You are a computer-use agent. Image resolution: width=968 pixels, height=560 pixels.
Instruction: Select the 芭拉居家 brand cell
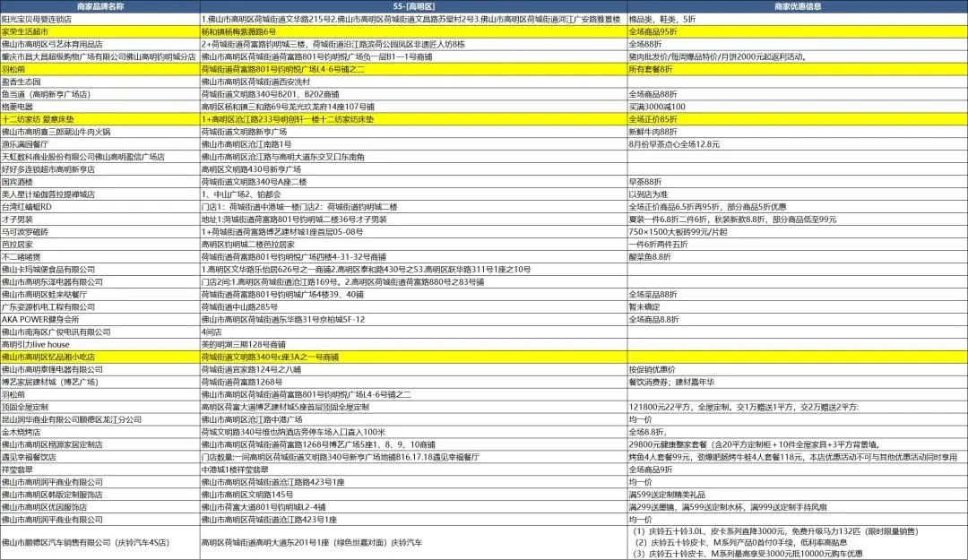100,245
